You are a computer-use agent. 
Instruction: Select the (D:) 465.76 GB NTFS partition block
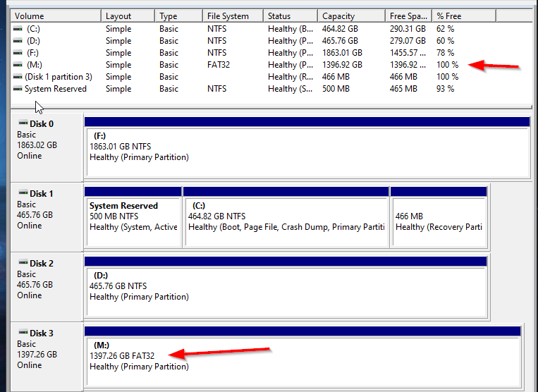[286, 287]
